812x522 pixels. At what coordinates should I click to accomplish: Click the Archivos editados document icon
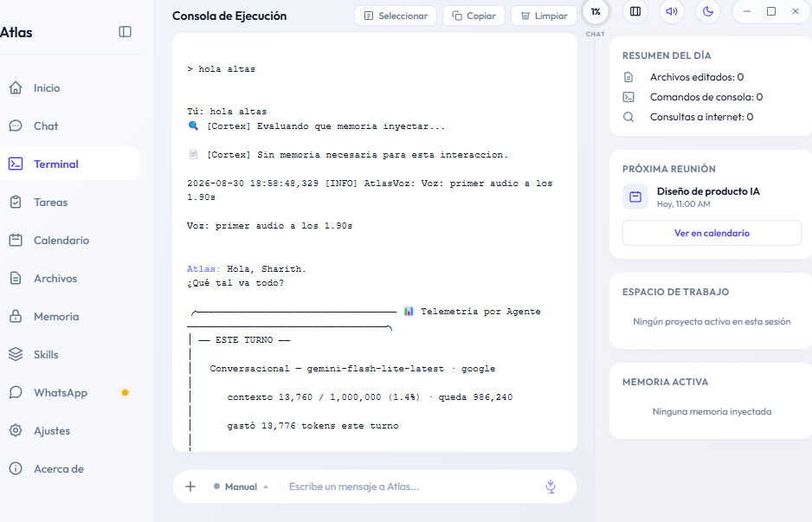[628, 77]
